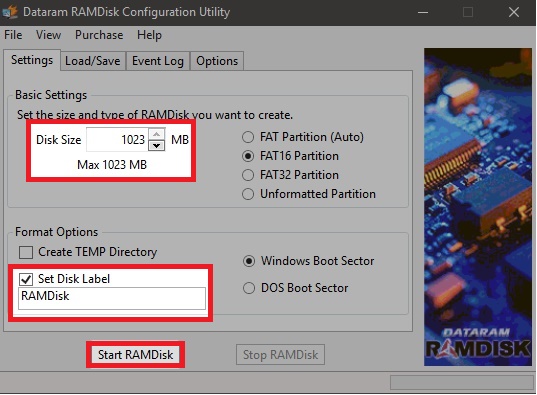Viewport: 537px width, 395px height.
Task: Switch to the Settings tab
Action: pos(32,60)
